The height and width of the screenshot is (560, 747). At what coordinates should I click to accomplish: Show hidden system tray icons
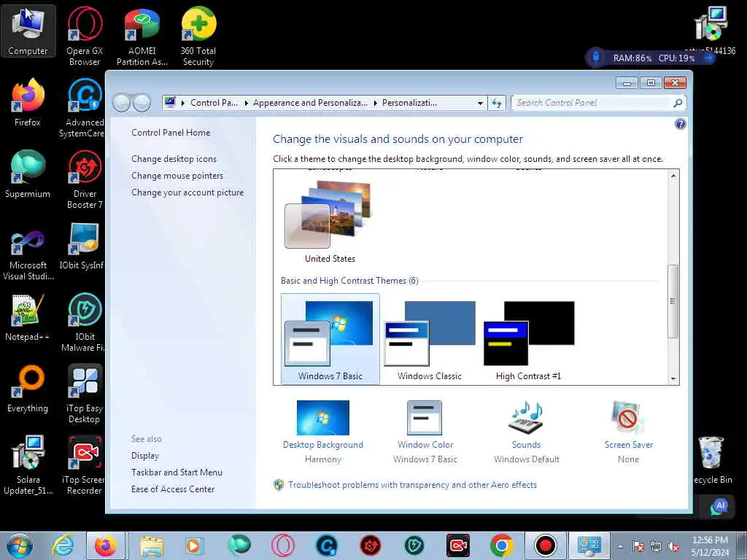click(x=620, y=546)
